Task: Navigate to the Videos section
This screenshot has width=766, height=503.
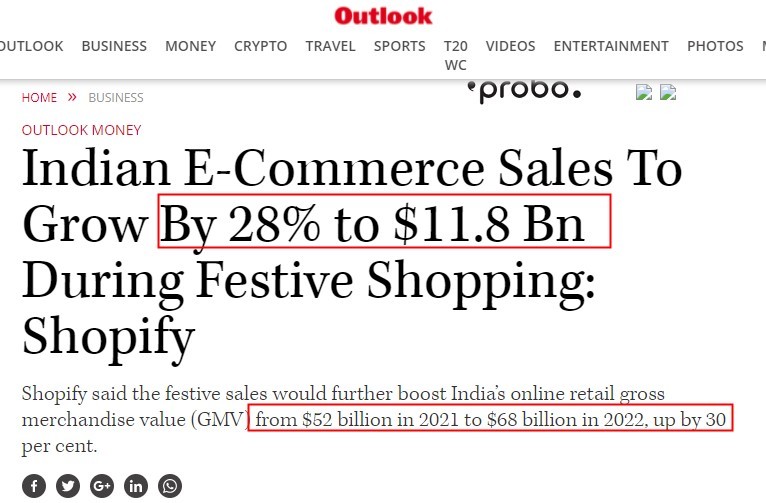Action: click(x=510, y=46)
